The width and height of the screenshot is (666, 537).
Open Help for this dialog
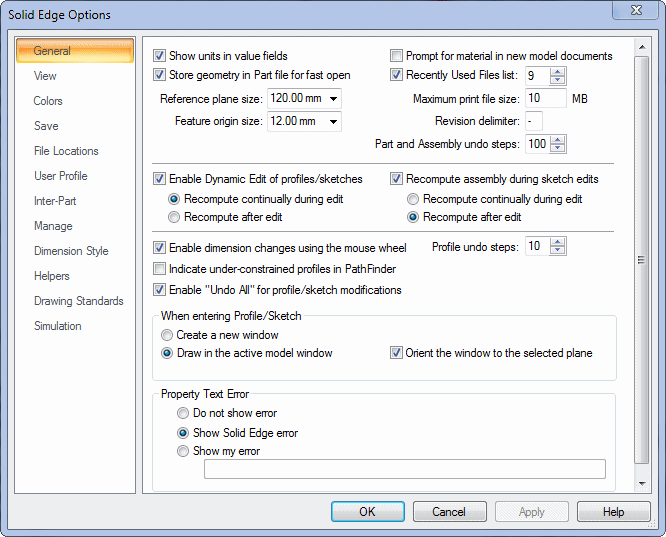[x=613, y=512]
